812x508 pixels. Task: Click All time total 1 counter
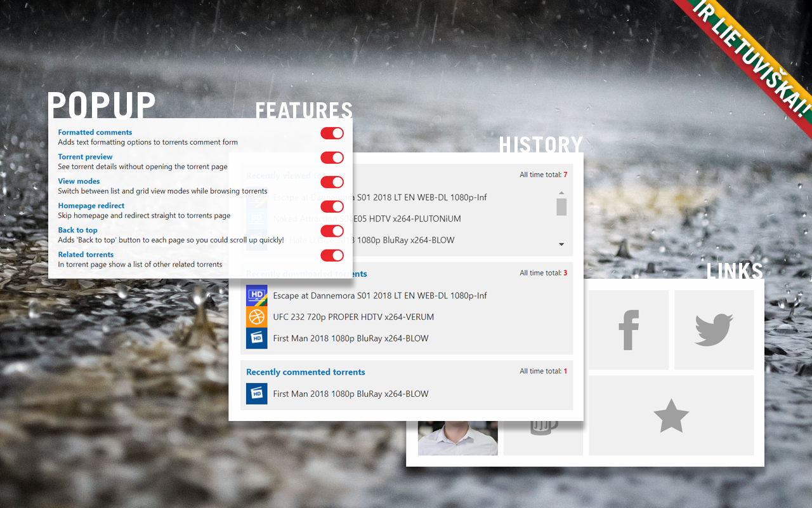(543, 371)
